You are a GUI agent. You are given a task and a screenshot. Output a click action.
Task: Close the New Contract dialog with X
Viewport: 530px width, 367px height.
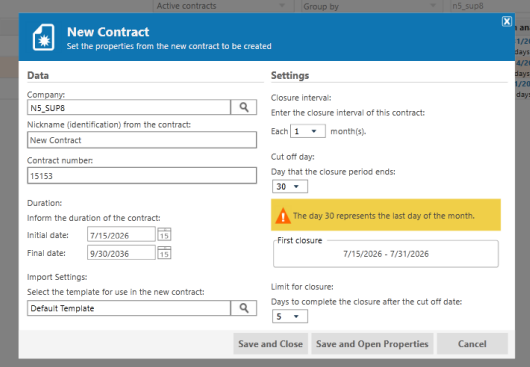click(506, 21)
